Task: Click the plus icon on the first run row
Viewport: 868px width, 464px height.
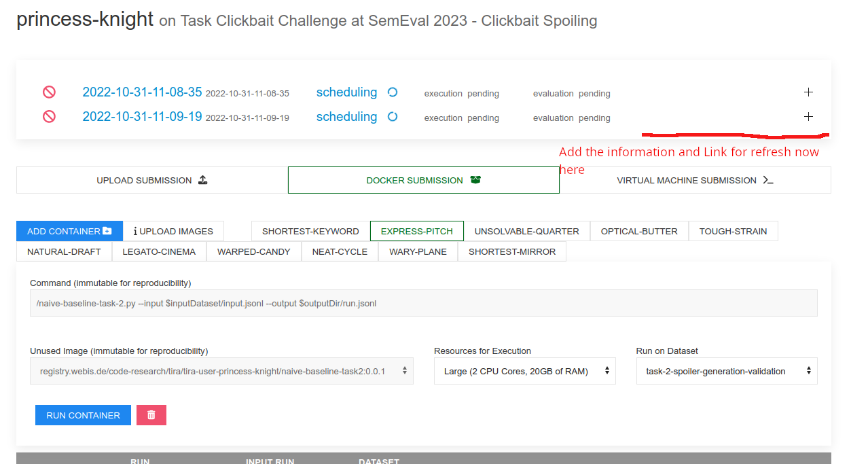Action: tap(808, 90)
